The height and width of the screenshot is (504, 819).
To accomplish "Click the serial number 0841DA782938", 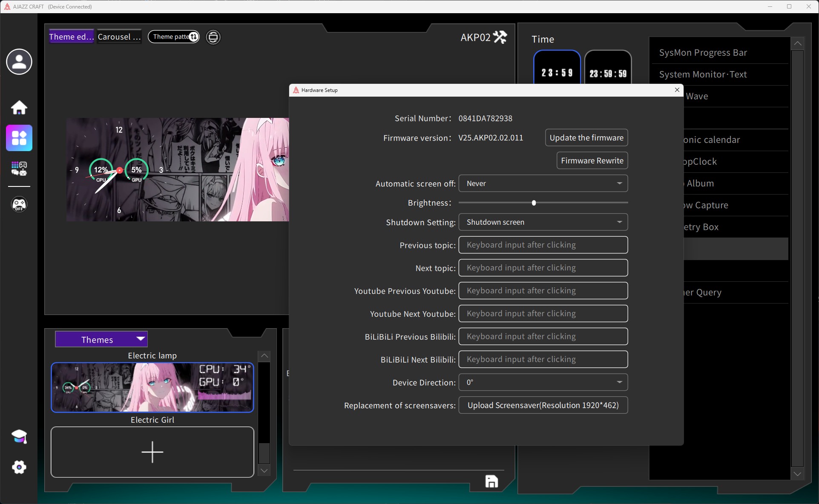I will (x=485, y=118).
